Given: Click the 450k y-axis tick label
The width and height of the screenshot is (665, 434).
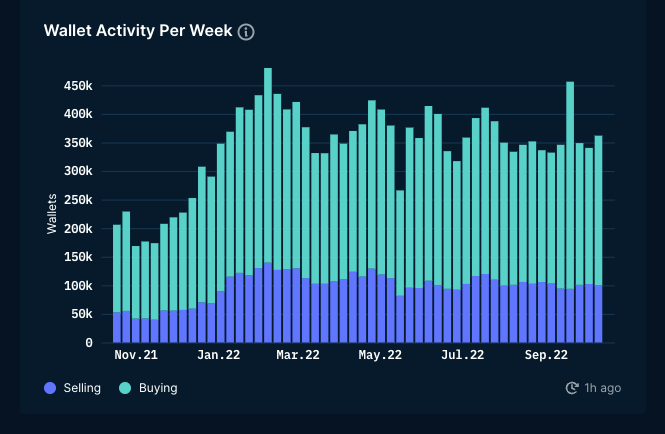Looking at the screenshot, I should tap(77, 86).
